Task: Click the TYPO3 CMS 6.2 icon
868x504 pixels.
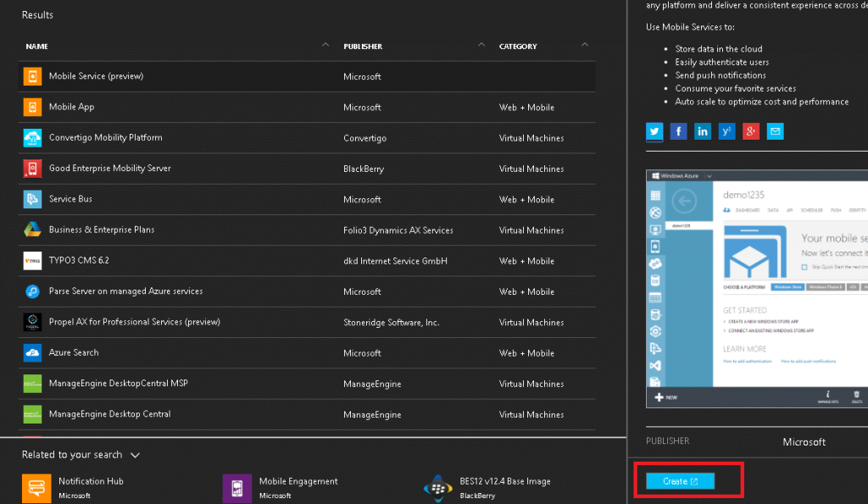Action: click(32, 261)
